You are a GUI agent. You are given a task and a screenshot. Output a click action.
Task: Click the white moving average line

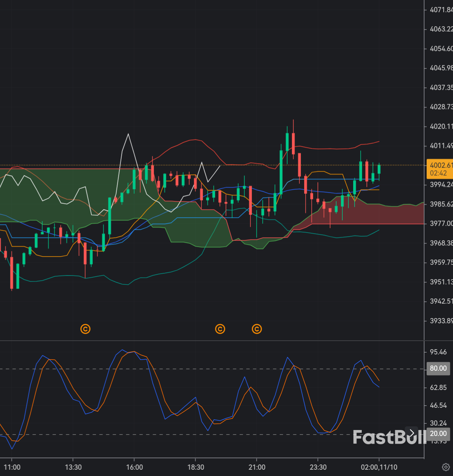[x=128, y=134]
